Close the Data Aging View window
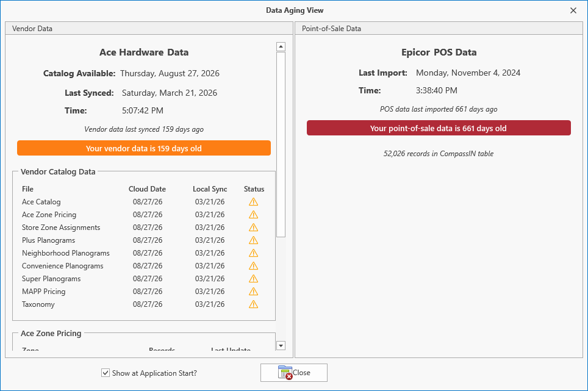Viewport: 588px width, 391px height. pyautogui.click(x=573, y=10)
